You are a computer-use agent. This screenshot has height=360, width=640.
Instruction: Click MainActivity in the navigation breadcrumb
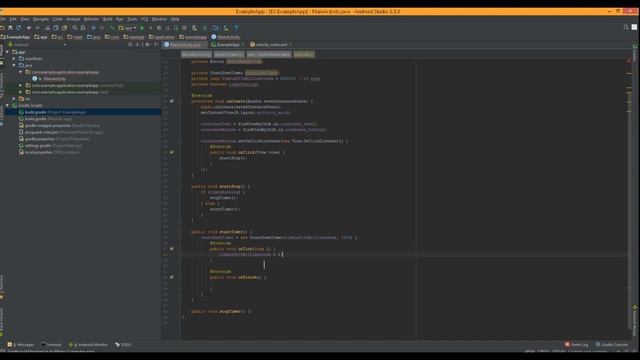click(x=226, y=37)
